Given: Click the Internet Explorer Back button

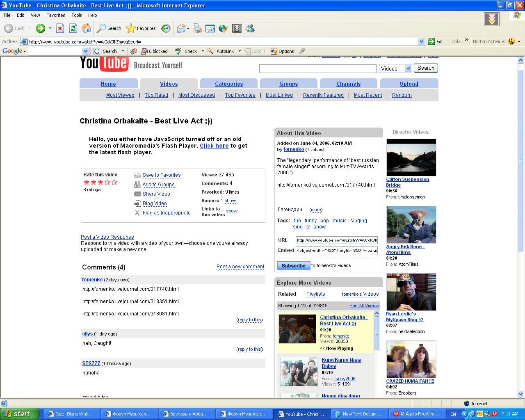Looking at the screenshot, I should [15, 28].
